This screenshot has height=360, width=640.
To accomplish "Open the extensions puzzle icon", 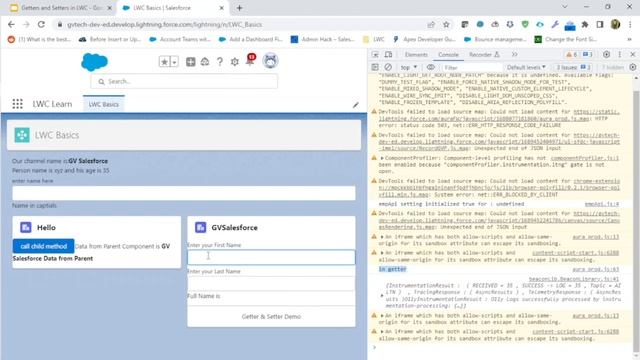I will point(585,24).
